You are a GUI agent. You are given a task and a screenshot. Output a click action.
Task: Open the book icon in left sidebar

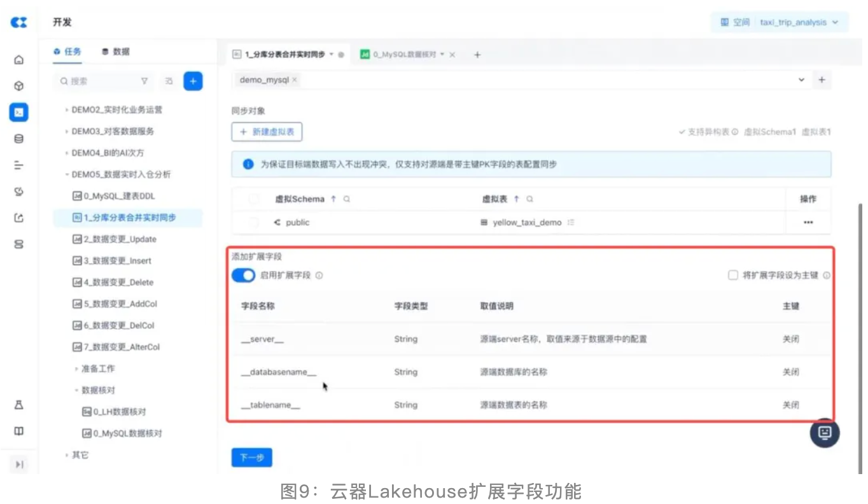click(x=19, y=431)
